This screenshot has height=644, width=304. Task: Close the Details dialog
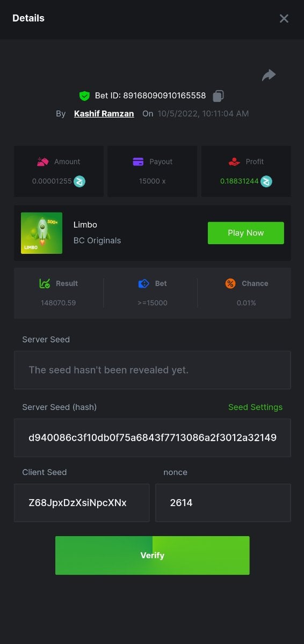[x=284, y=19]
